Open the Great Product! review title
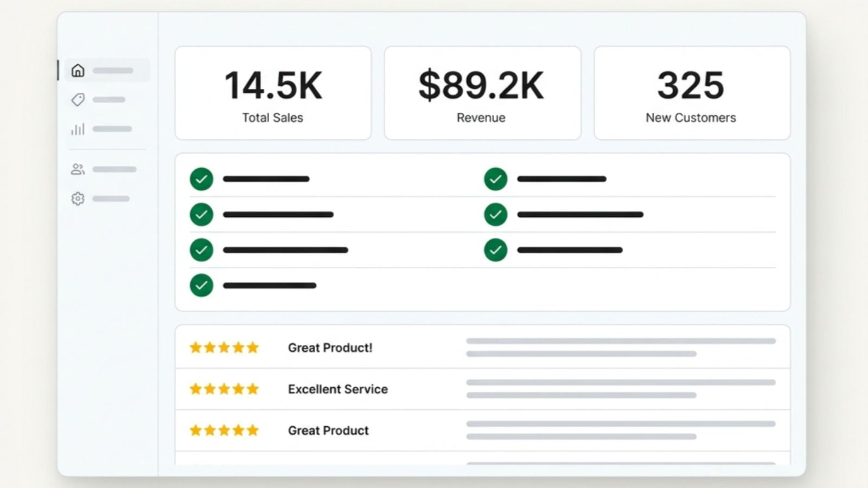 330,348
